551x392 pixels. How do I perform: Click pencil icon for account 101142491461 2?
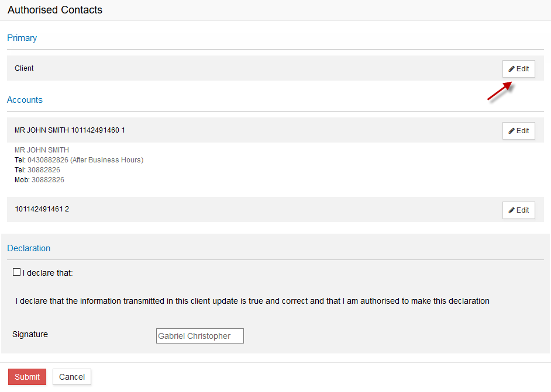(511, 210)
